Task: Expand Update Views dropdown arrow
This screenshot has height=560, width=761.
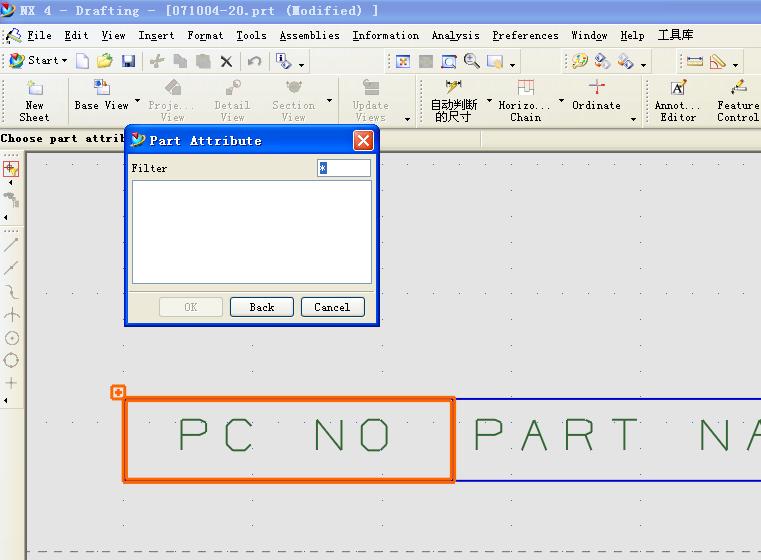Action: (407, 119)
